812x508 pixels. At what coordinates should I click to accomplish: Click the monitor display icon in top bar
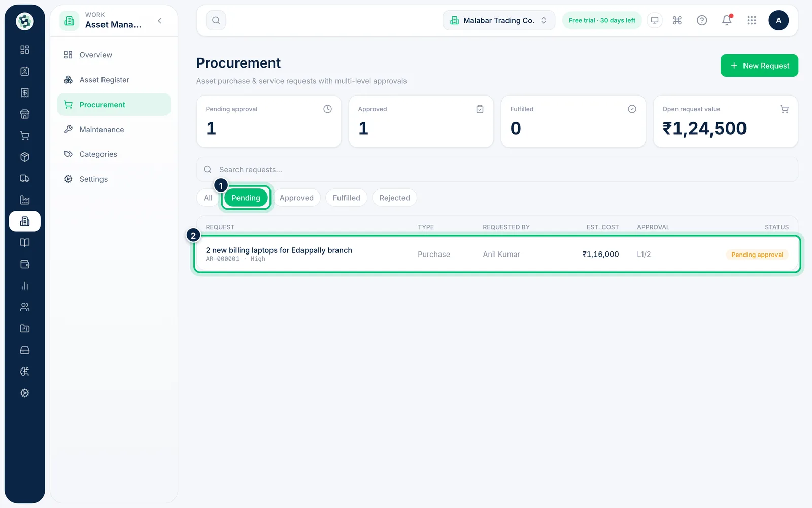(655, 20)
